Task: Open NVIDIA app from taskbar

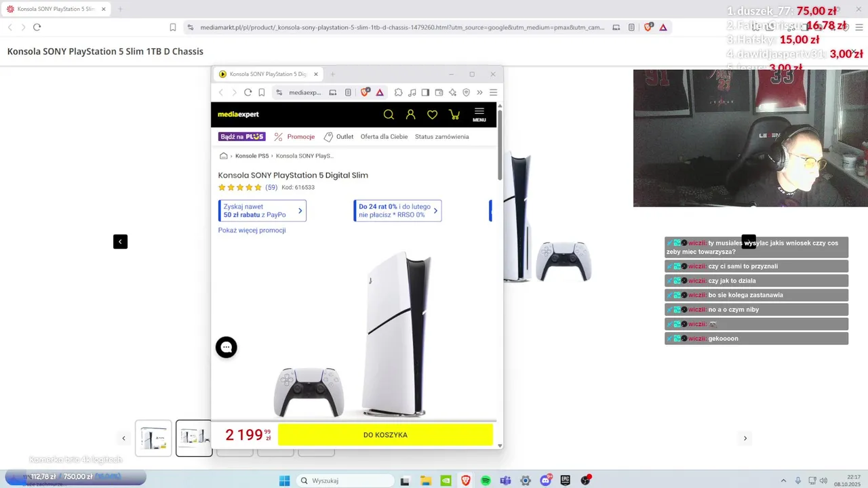Action: pos(446,481)
